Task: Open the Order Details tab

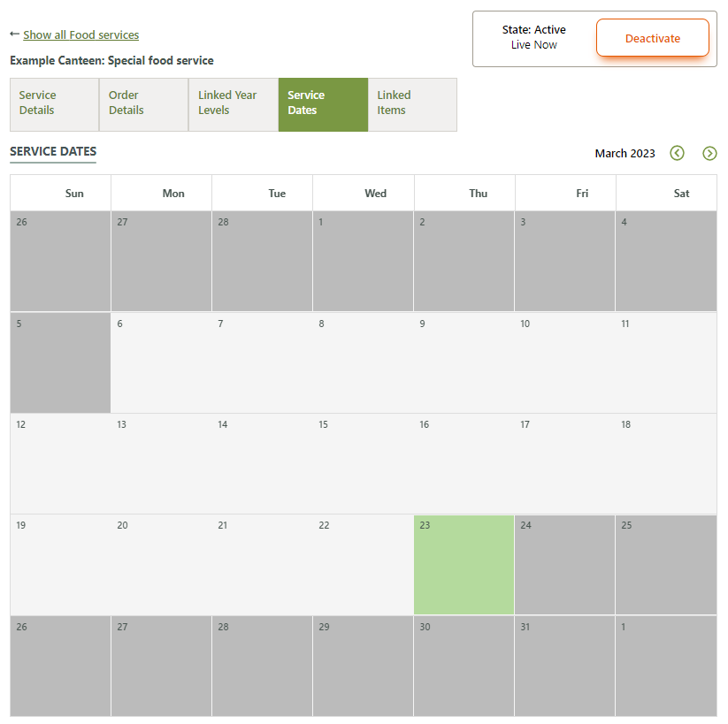Action: (x=143, y=104)
